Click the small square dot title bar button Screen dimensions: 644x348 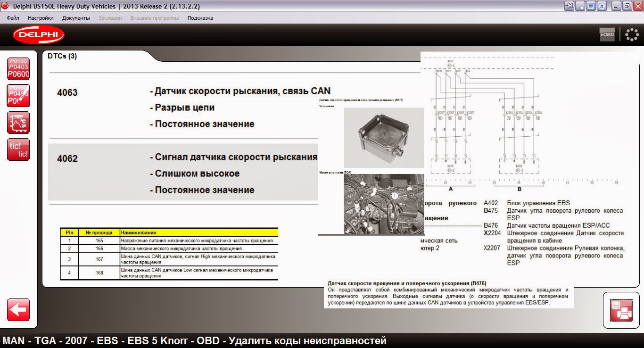click(580, 6)
